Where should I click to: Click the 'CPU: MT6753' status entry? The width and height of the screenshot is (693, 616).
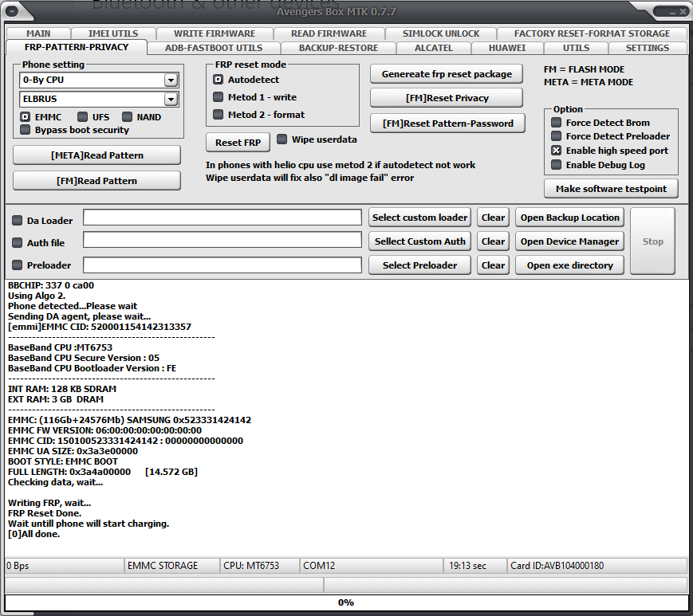[x=259, y=566]
